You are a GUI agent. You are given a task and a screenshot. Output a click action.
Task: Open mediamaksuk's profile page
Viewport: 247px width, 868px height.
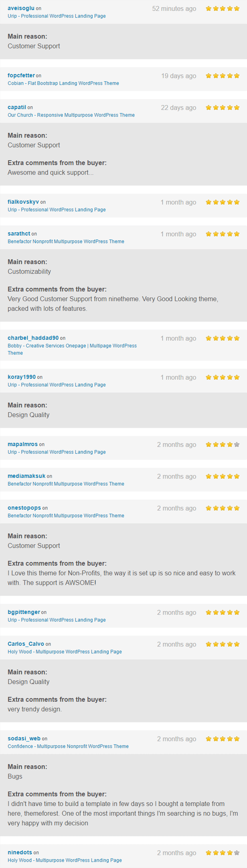point(26,476)
